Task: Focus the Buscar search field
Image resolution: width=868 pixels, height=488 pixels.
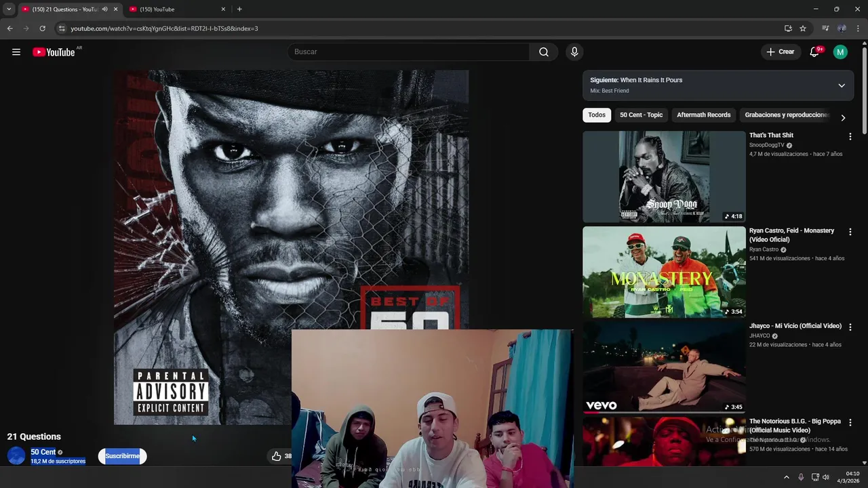Action: [x=410, y=52]
